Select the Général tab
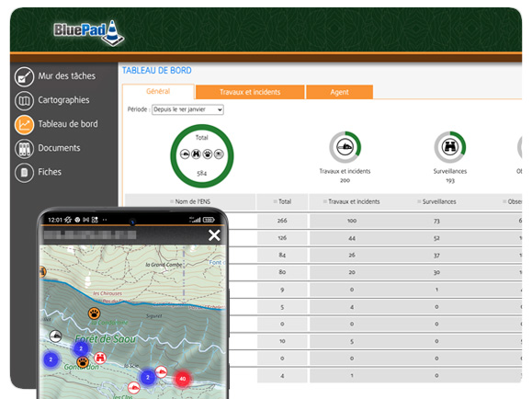Image resolution: width=532 pixels, height=399 pixels. point(158,91)
